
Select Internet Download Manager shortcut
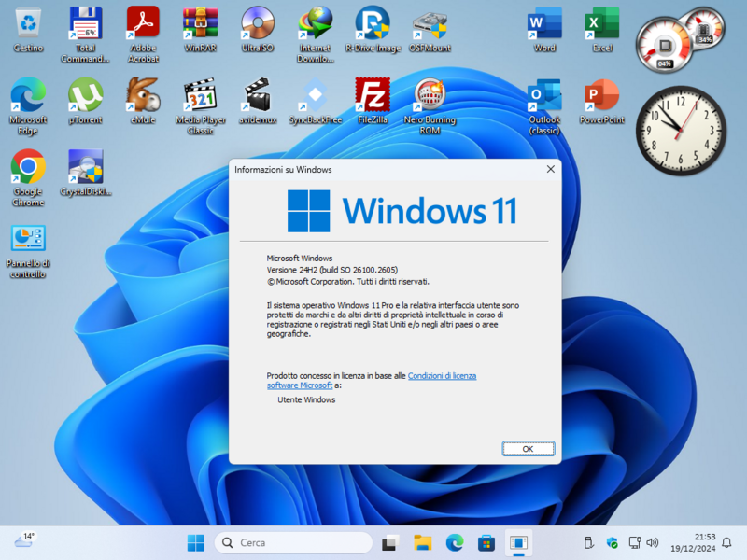click(x=315, y=35)
